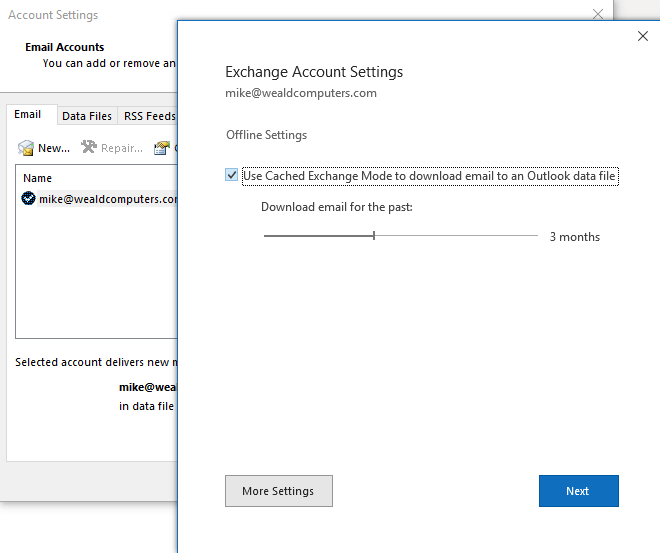Click the Change account icon beside Repair
This screenshot has height=553, width=660.
pos(161,148)
